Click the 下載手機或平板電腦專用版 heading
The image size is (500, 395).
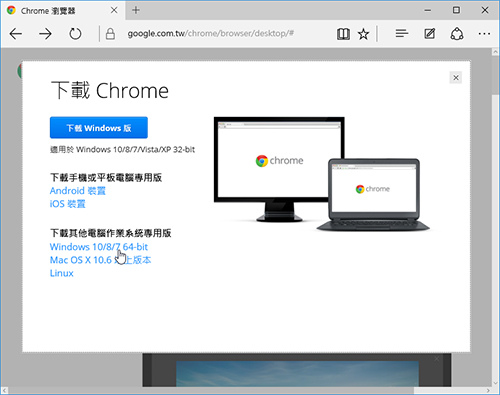pos(106,177)
